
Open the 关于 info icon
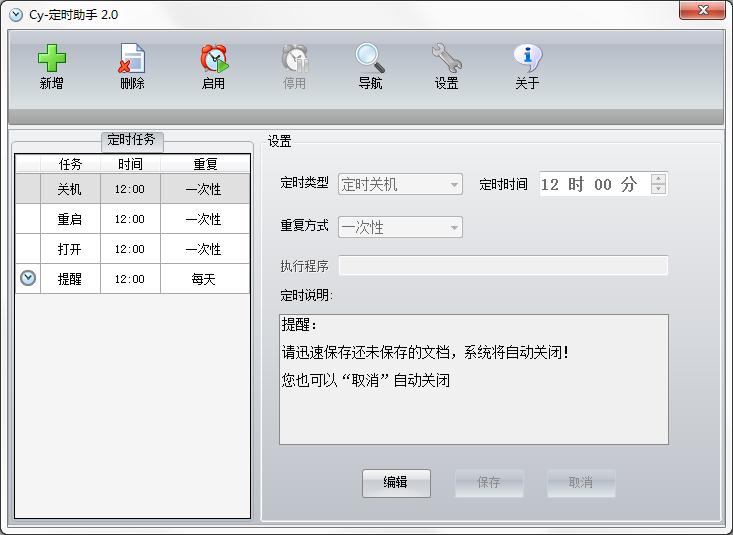tap(527, 59)
